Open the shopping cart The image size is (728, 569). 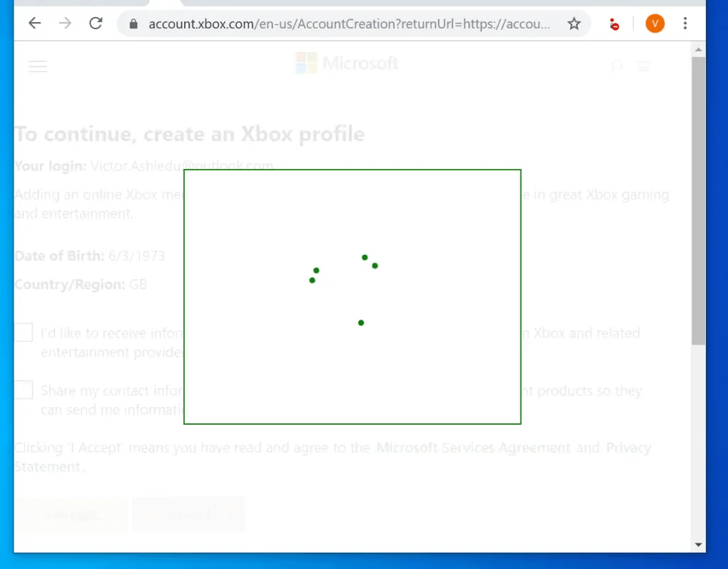(643, 66)
